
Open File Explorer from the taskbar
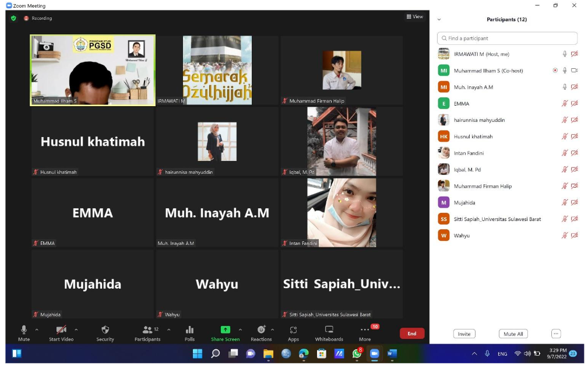tap(268, 353)
